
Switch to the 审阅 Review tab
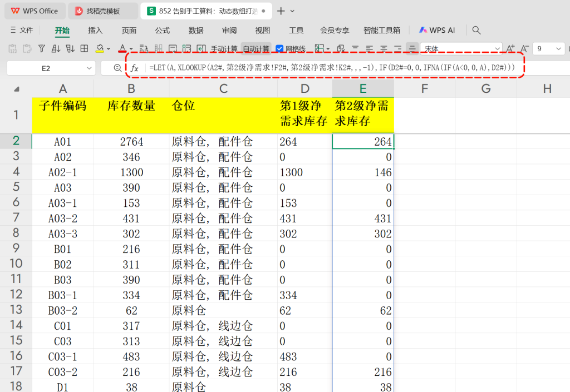(x=229, y=31)
